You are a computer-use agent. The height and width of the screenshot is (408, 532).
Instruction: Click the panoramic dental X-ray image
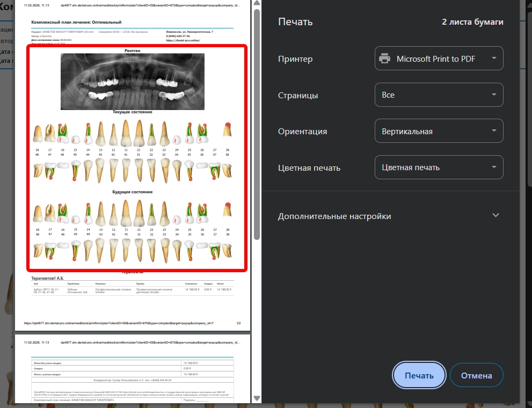[132, 81]
